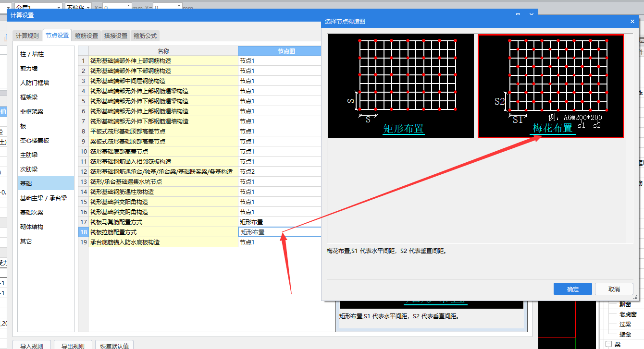
Task: Select 主肋梁 in the list
Action: [x=46, y=155]
